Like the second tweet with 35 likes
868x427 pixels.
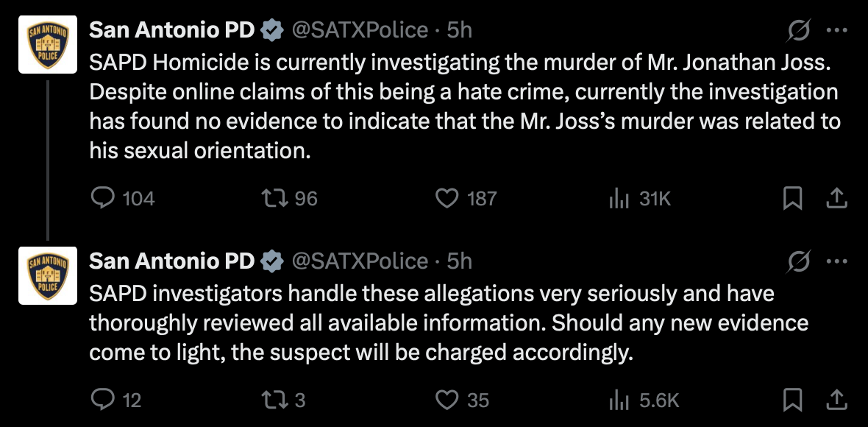[447, 400]
